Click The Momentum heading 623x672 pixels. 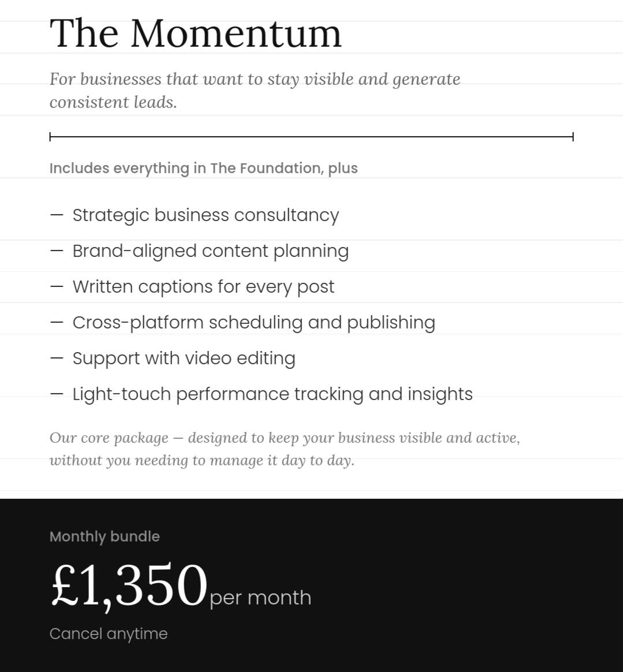click(196, 33)
